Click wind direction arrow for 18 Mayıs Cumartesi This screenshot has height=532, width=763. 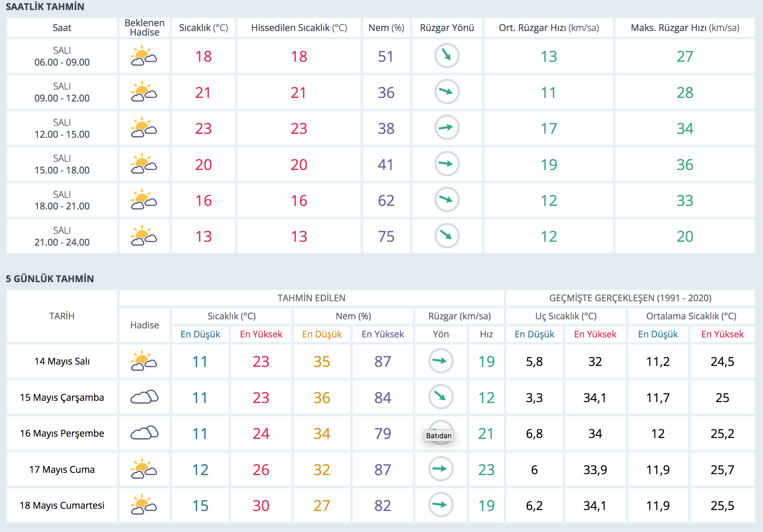[x=441, y=505]
